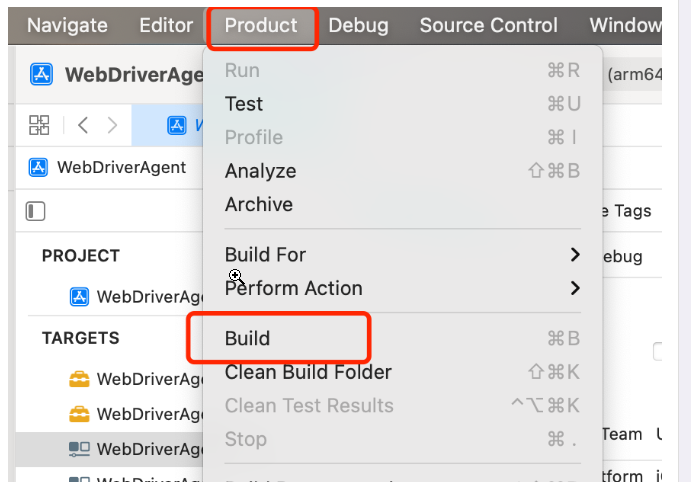Open the Debug menu in menu bar
Viewport: 691px width, 482px height.
pyautogui.click(x=358, y=25)
